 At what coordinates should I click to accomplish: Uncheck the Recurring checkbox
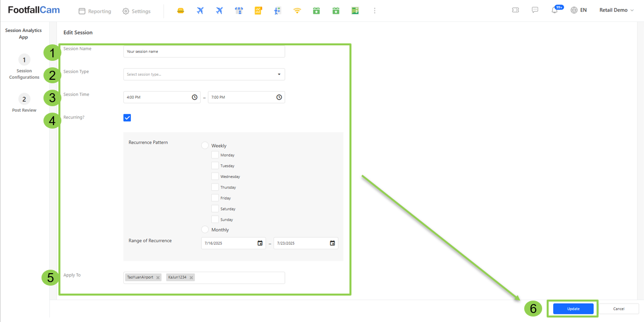pos(127,118)
